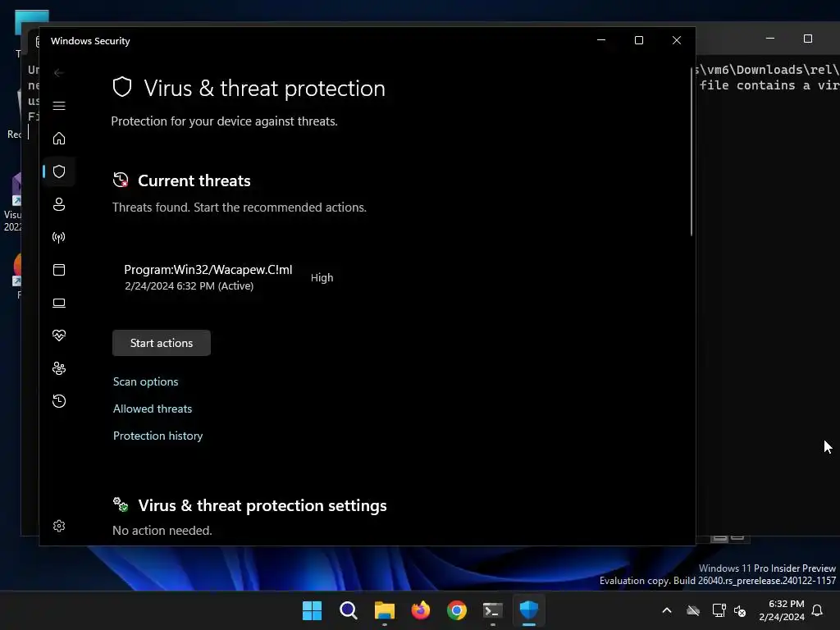Open File Explorer from taskbar

[385, 610]
